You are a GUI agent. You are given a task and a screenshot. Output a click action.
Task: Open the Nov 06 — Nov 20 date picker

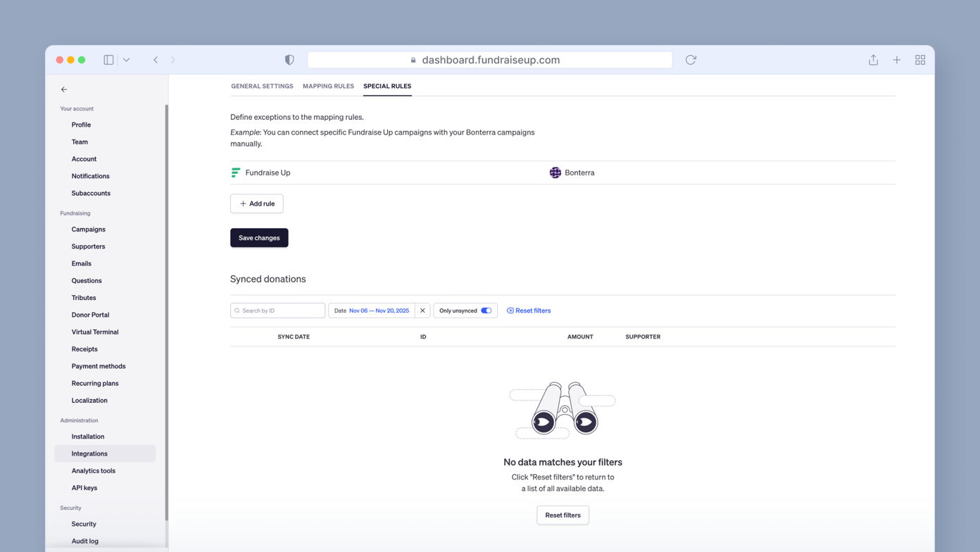[380, 310]
